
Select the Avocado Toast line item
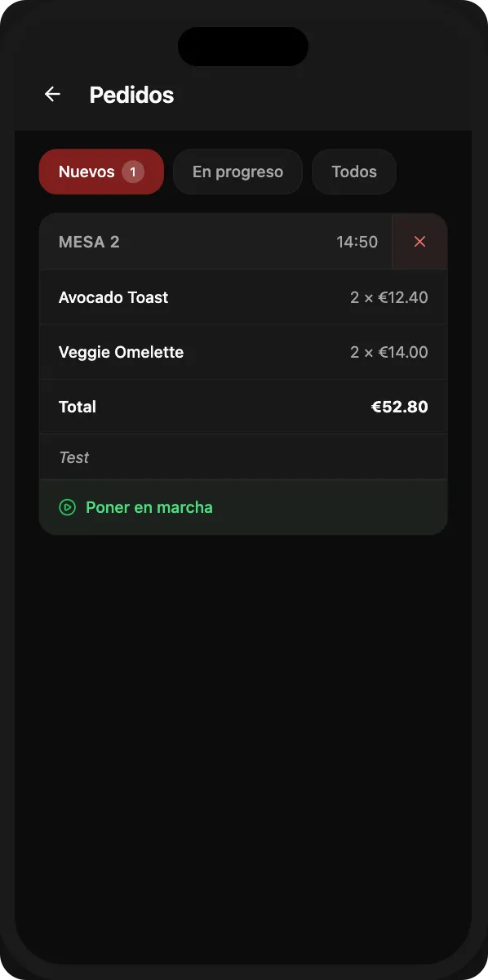pos(113,297)
